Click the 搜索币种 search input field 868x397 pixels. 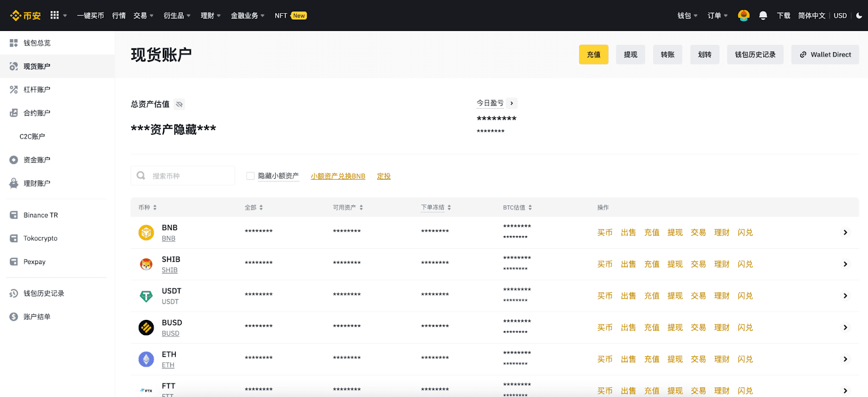coord(183,176)
